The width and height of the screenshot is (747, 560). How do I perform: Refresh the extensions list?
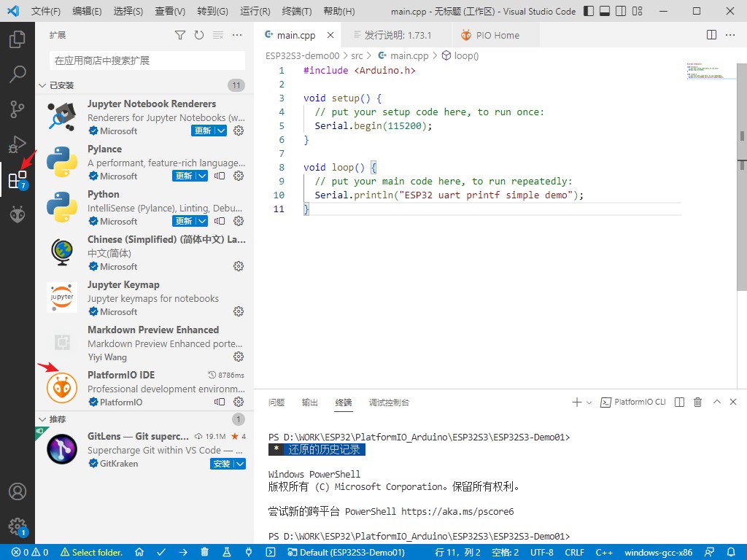point(199,35)
